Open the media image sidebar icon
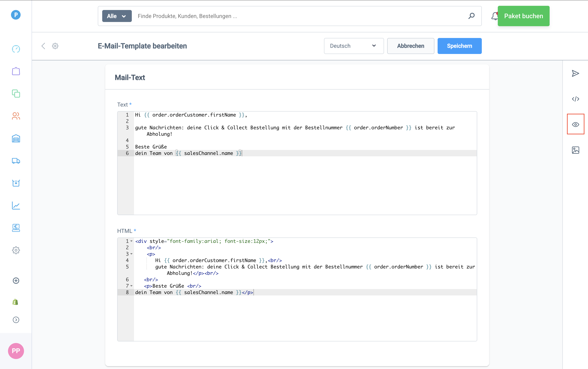Image resolution: width=588 pixels, height=369 pixels. [575, 150]
